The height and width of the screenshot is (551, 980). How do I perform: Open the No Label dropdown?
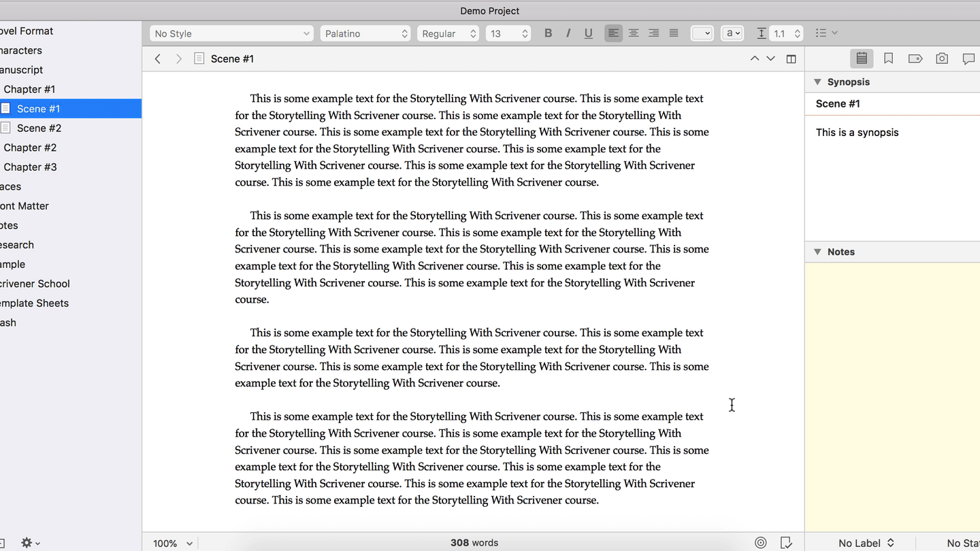[866, 543]
